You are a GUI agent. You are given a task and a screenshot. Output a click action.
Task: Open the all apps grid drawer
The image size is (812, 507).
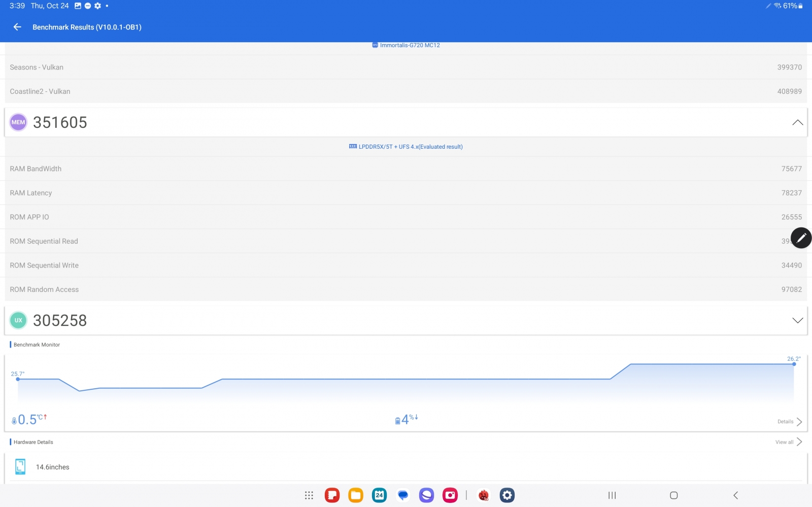click(309, 495)
